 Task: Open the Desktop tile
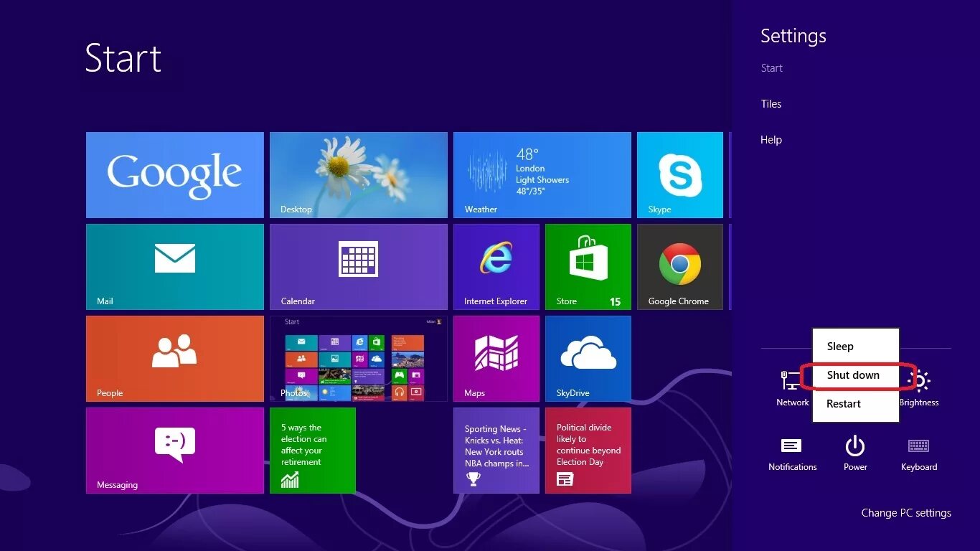pyautogui.click(x=359, y=175)
